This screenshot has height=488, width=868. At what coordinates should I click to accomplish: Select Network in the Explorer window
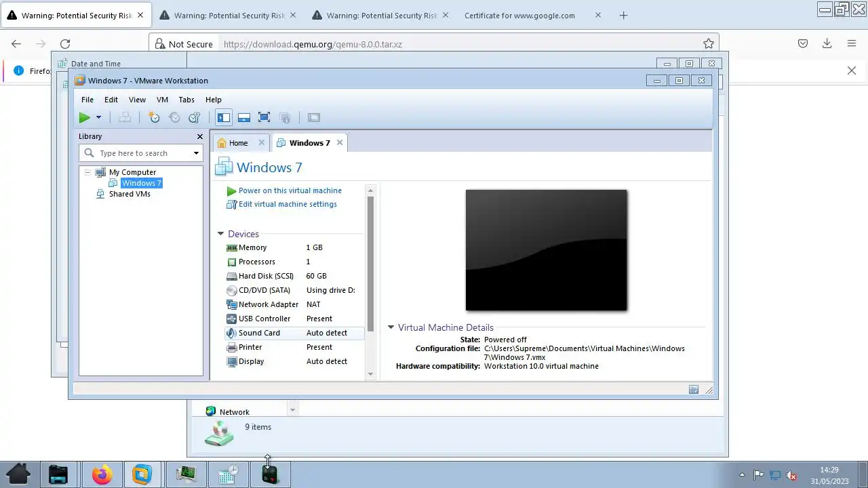click(x=235, y=412)
